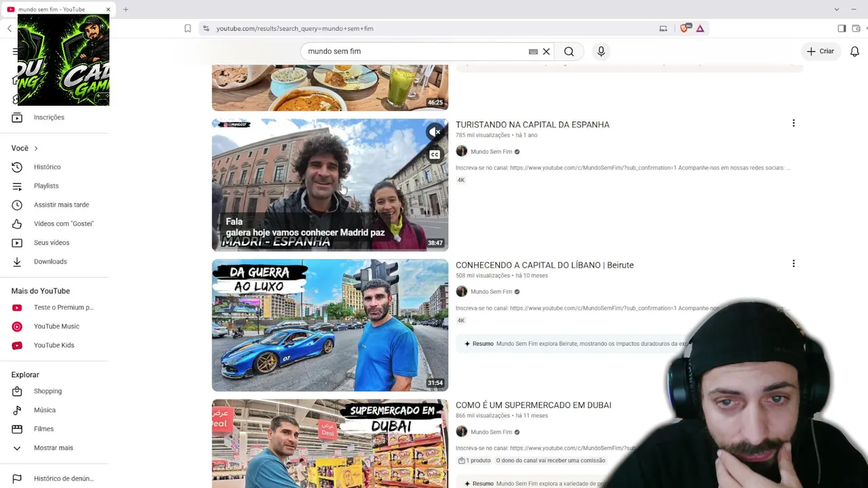Click Mundo Sem Fim channel name under Beirute video

(491, 292)
